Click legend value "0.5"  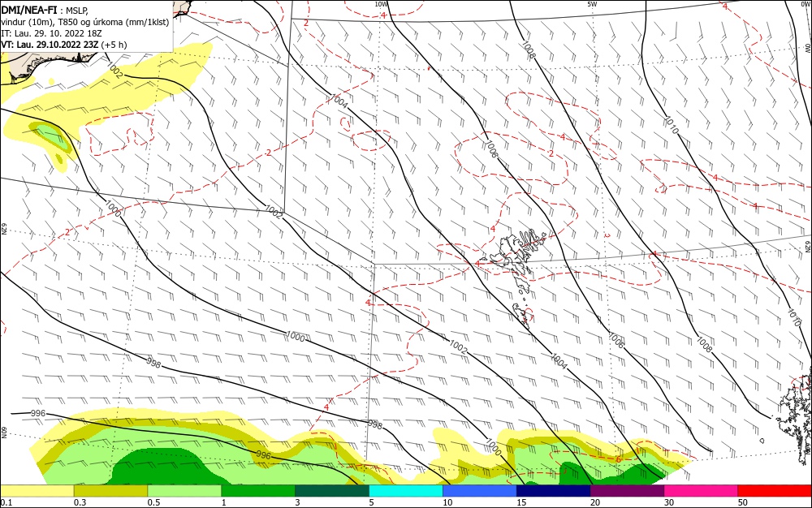click(x=153, y=502)
